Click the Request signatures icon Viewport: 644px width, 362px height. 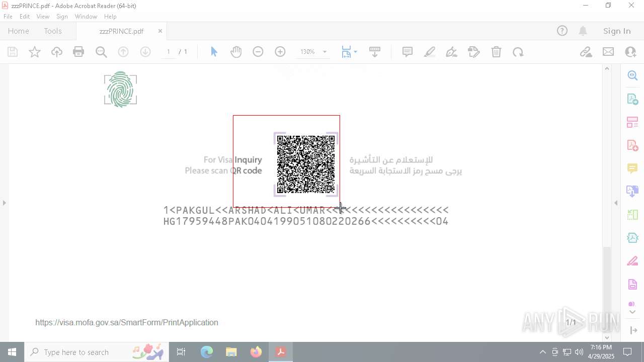click(x=474, y=52)
